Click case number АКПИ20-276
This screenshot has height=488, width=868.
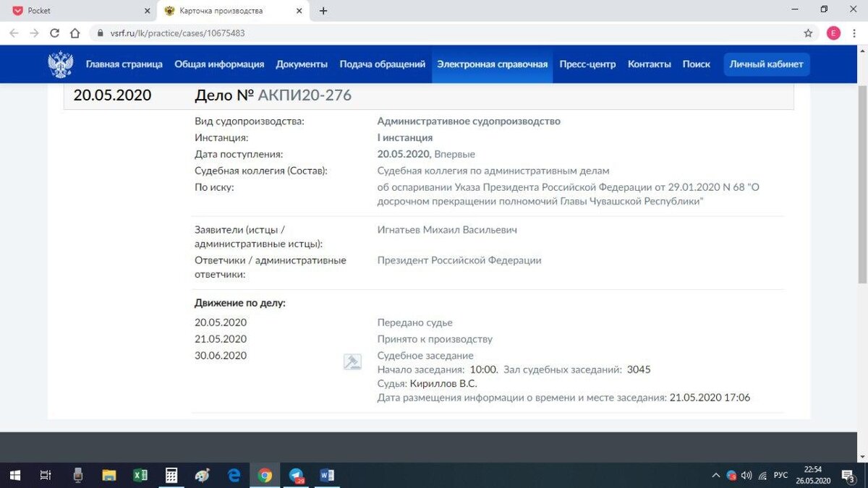click(305, 95)
